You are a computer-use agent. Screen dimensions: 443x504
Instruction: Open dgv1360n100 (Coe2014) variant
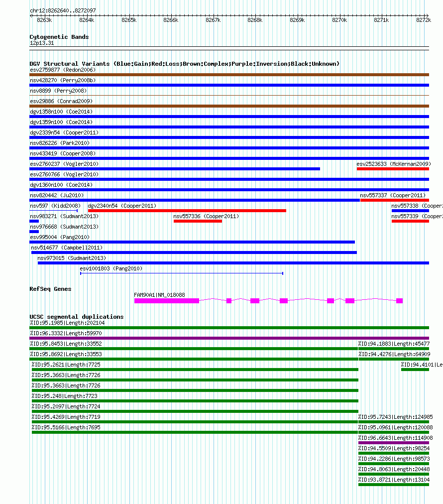pyautogui.click(x=61, y=185)
